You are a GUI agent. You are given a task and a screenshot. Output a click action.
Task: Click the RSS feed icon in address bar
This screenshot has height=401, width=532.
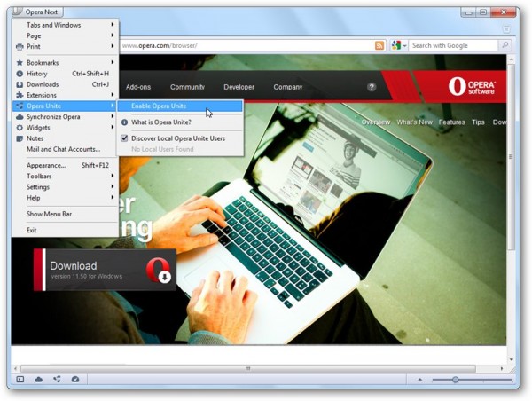click(379, 45)
